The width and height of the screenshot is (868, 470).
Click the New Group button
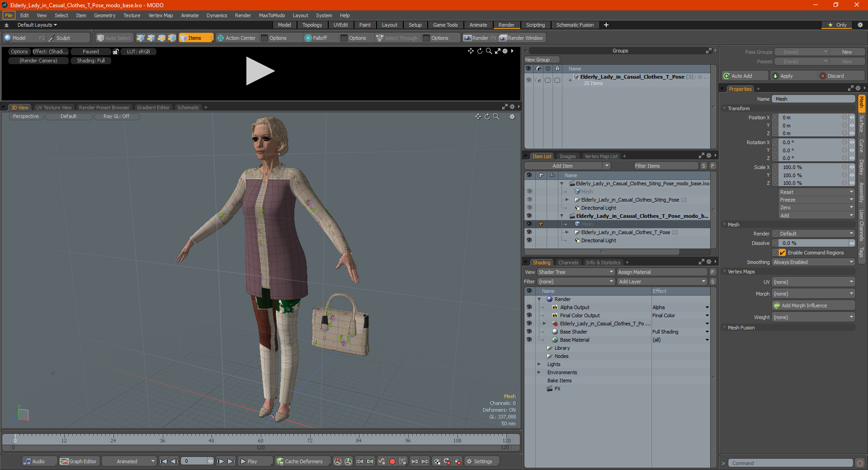pyautogui.click(x=542, y=60)
